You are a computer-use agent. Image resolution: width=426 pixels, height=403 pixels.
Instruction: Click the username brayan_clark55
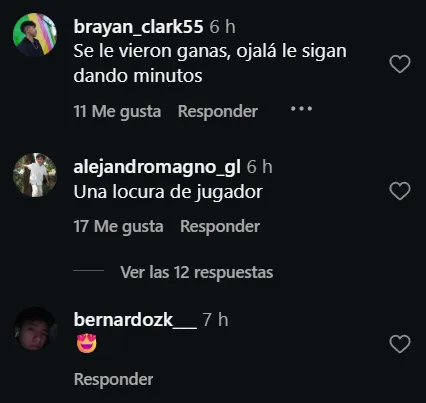138,27
